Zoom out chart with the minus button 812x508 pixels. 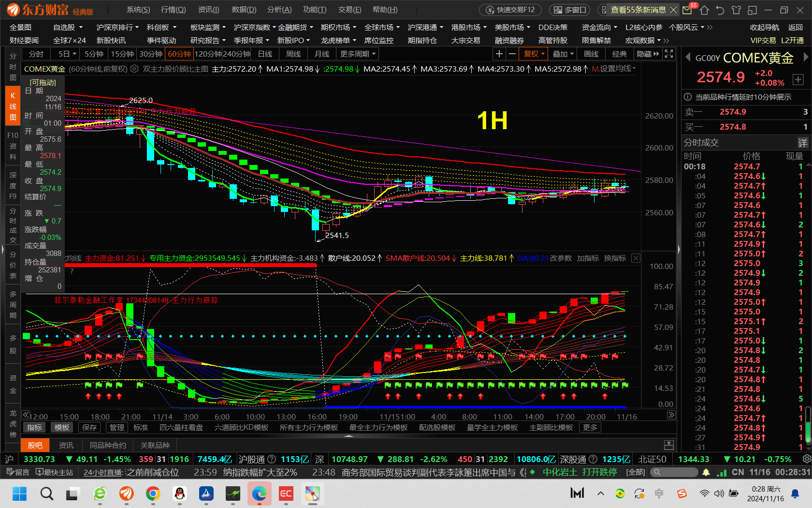click(x=512, y=54)
